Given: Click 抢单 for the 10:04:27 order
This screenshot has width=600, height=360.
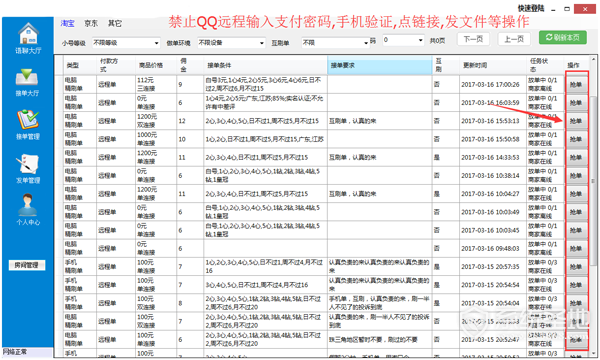Looking at the screenshot, I should 576,194.
